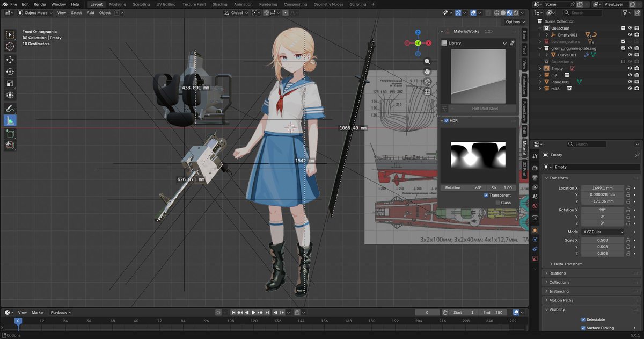Toggle camera view icon in viewport

coord(427,82)
